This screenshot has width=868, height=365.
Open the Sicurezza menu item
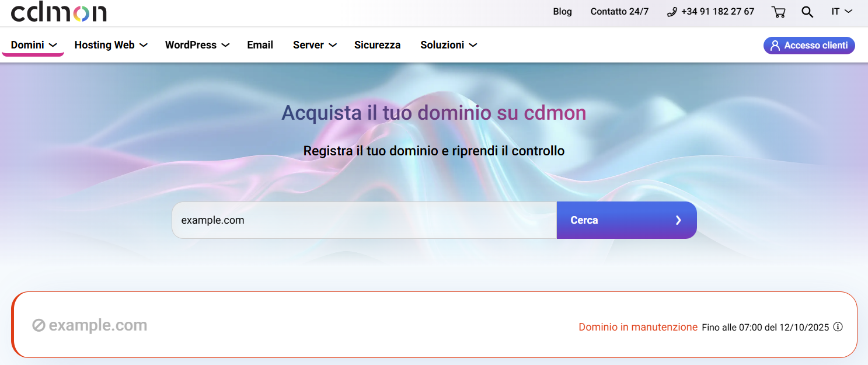tap(377, 45)
